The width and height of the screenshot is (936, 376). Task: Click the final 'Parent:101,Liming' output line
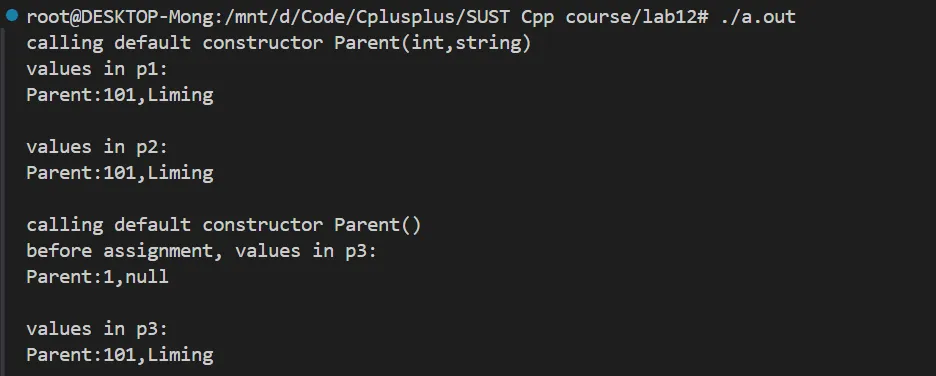tap(120, 355)
